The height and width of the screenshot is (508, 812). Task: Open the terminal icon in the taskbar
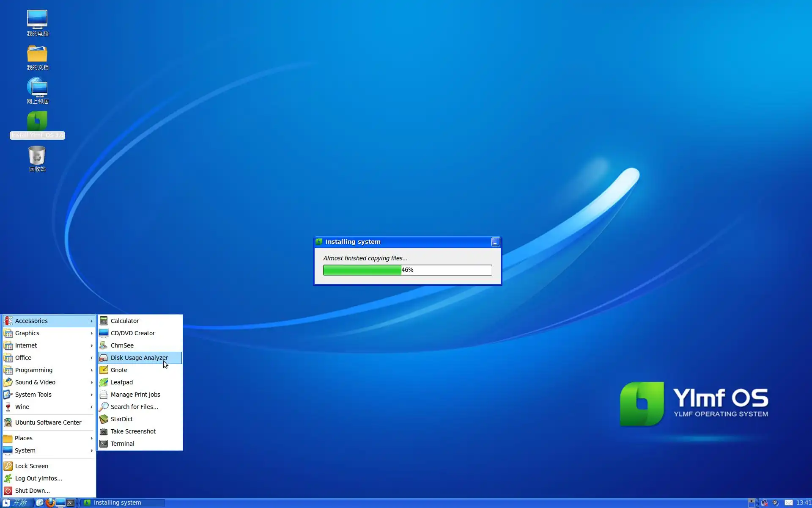click(x=71, y=502)
